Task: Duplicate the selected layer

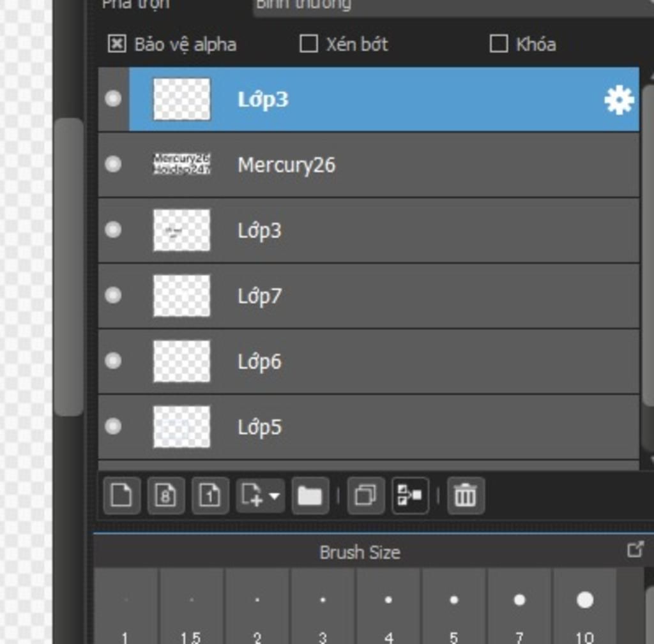Action: click(365, 496)
